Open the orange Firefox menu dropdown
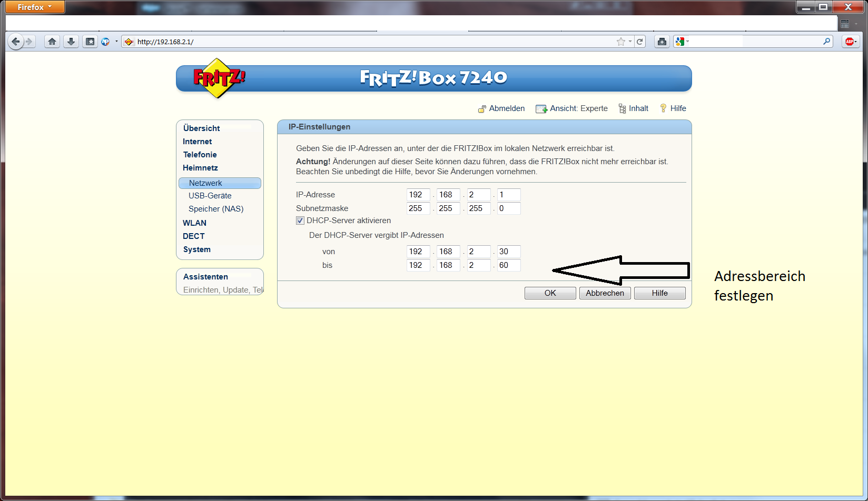868x501 pixels. [x=34, y=7]
